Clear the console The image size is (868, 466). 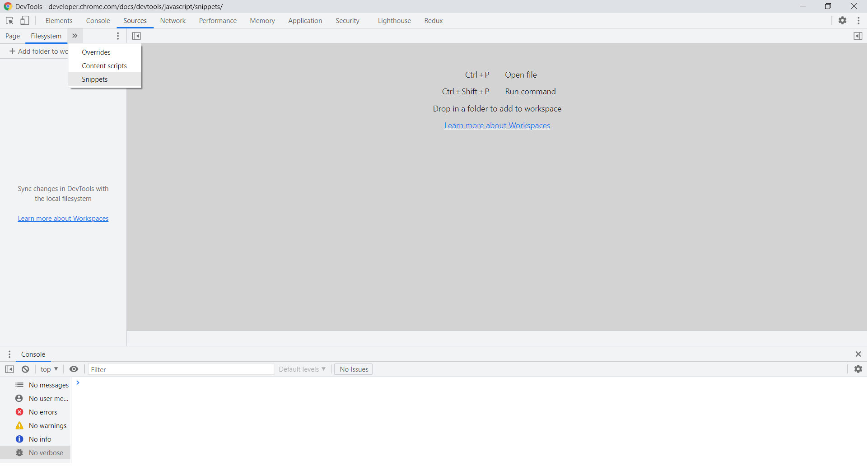(x=25, y=369)
